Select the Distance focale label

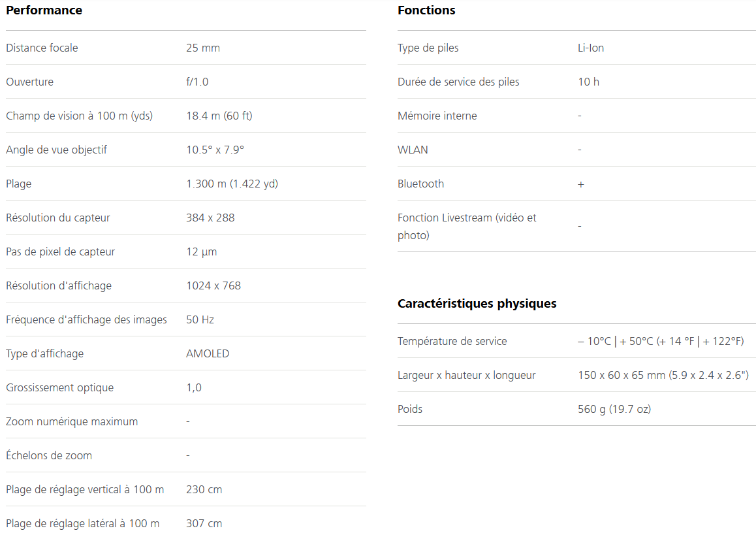pos(42,48)
